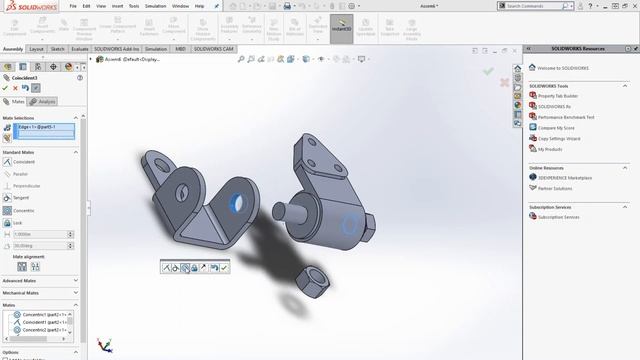Adjust the angle value spinner arrows
This screenshot has height=360, width=640.
[x=70, y=246]
